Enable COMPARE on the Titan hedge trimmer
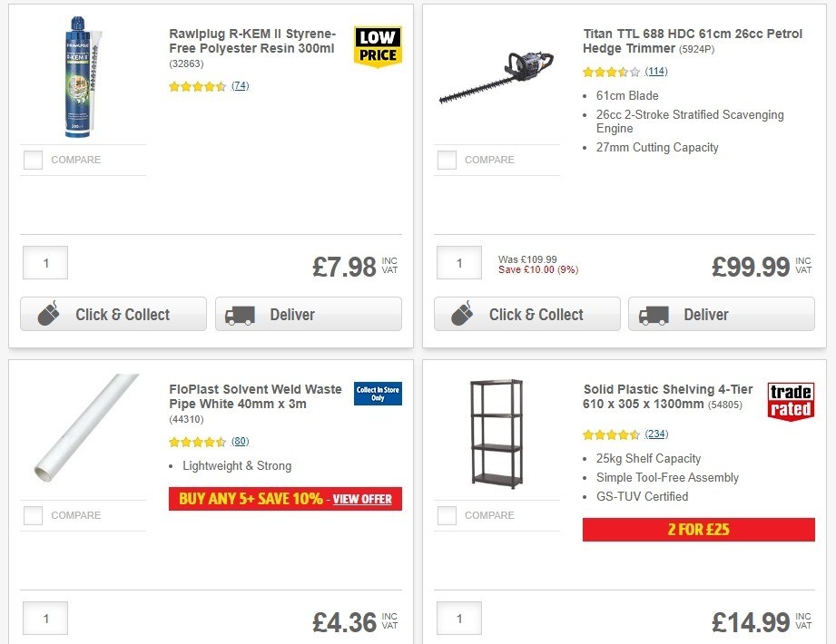 [447, 160]
